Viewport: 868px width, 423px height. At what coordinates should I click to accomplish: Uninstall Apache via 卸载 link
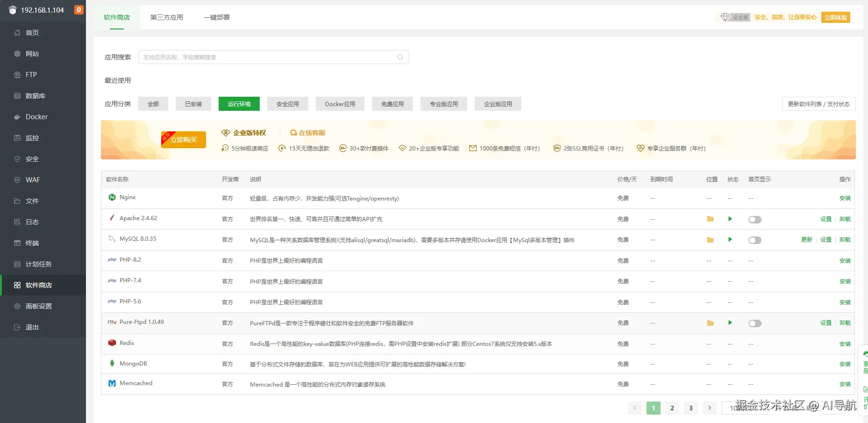pyautogui.click(x=845, y=219)
